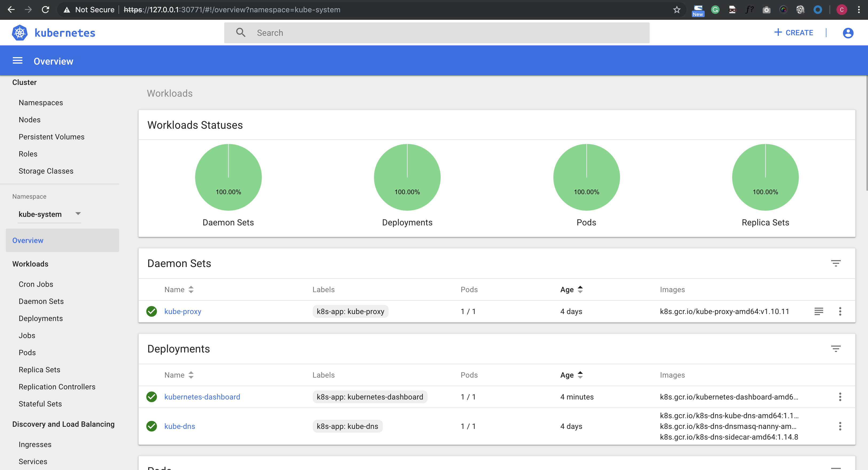The image size is (868, 470).
Task: Open Jobs in sidebar
Action: [27, 335]
